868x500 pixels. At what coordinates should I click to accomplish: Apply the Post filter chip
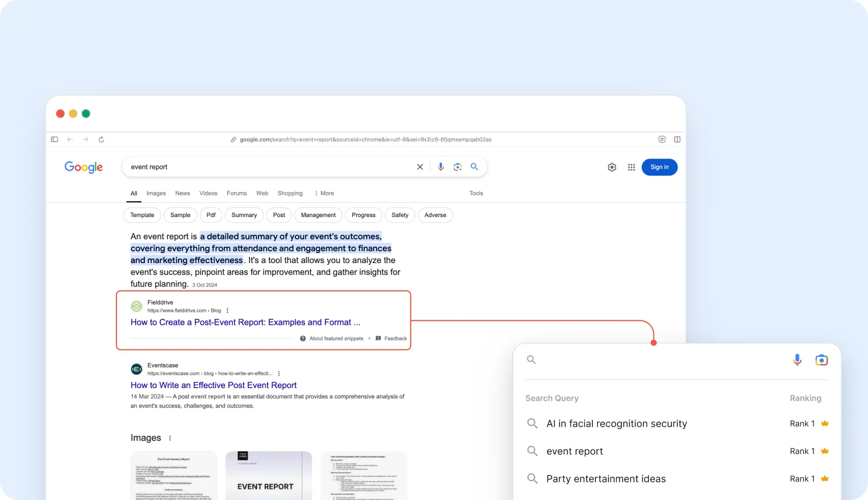click(x=279, y=215)
